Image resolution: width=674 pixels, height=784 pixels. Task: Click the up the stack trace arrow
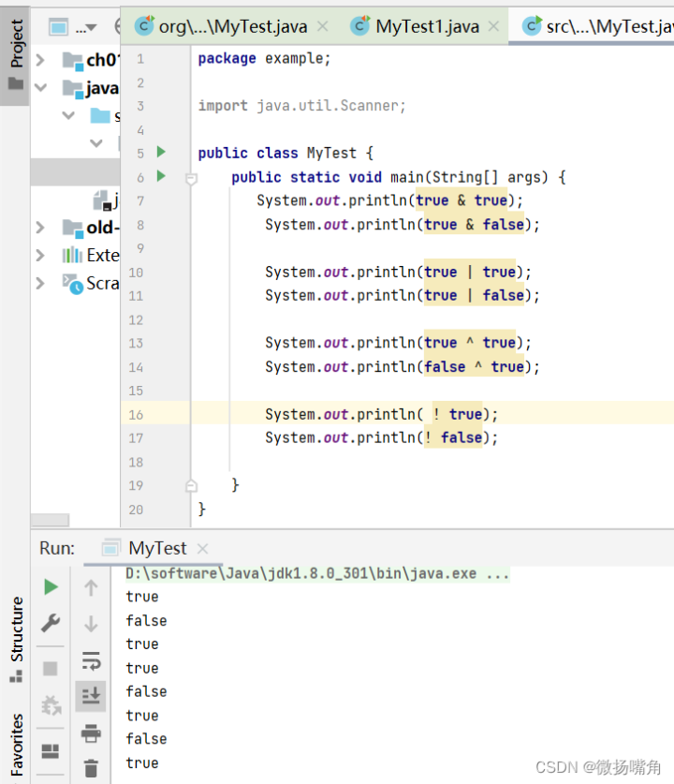click(91, 587)
